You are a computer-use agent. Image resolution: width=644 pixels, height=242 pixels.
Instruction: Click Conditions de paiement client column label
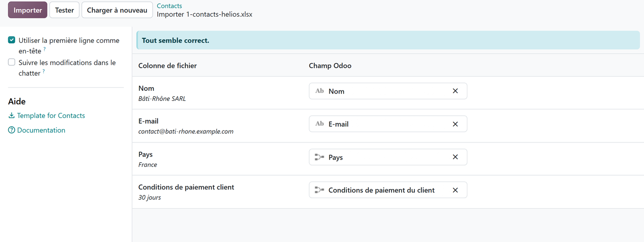tap(186, 187)
